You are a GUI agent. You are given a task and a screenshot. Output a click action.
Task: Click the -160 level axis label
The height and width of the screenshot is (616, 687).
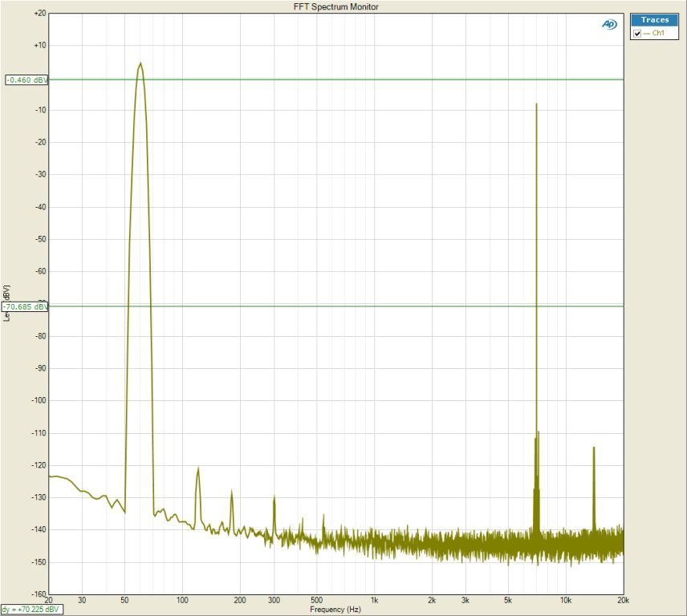coord(39,594)
